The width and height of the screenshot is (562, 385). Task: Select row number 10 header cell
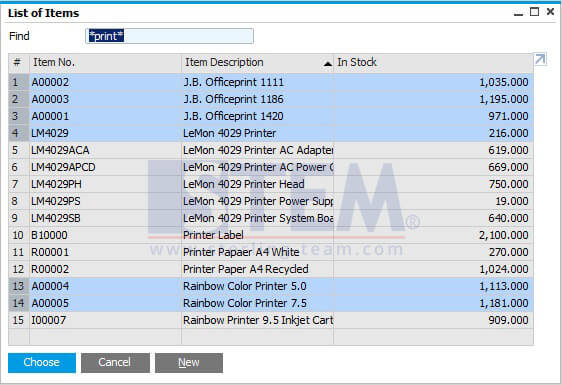point(19,235)
